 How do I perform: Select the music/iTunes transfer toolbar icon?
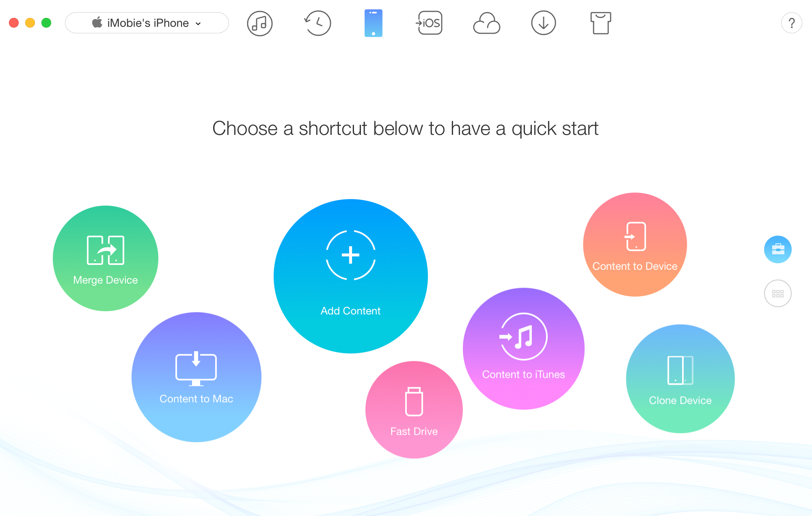(258, 23)
